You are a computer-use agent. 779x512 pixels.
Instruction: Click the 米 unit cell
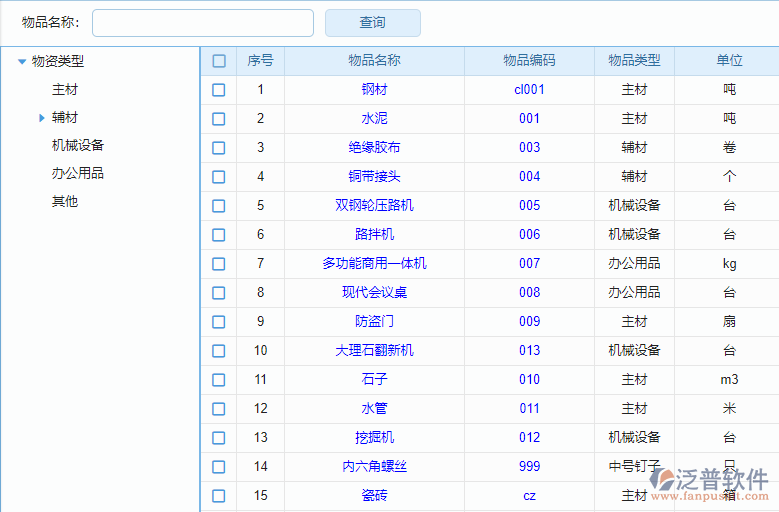click(x=729, y=408)
